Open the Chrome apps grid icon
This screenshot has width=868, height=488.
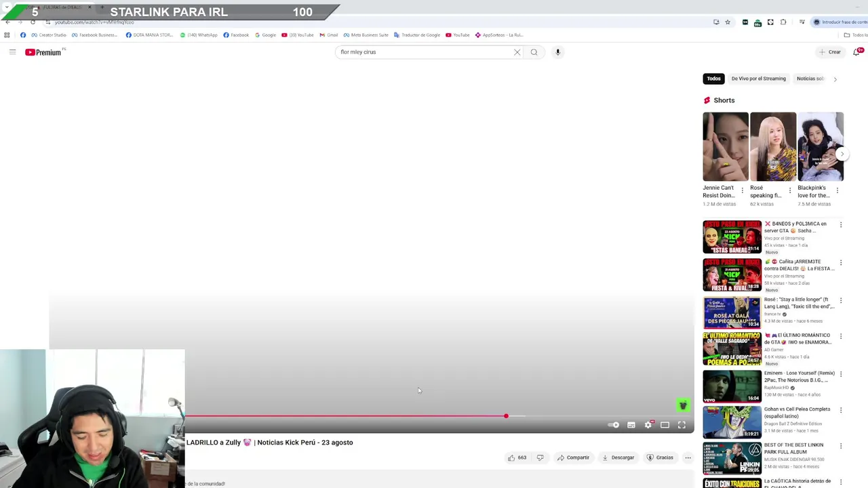pos(7,35)
